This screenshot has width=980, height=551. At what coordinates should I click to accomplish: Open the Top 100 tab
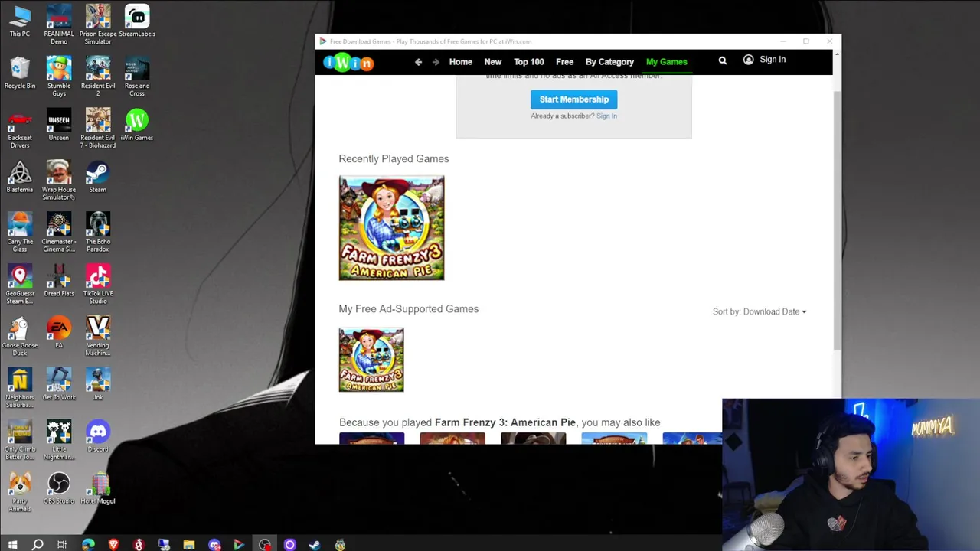click(x=528, y=62)
